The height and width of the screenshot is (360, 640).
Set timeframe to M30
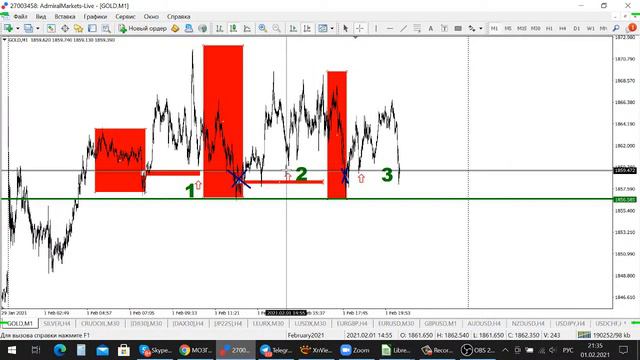click(x=536, y=28)
